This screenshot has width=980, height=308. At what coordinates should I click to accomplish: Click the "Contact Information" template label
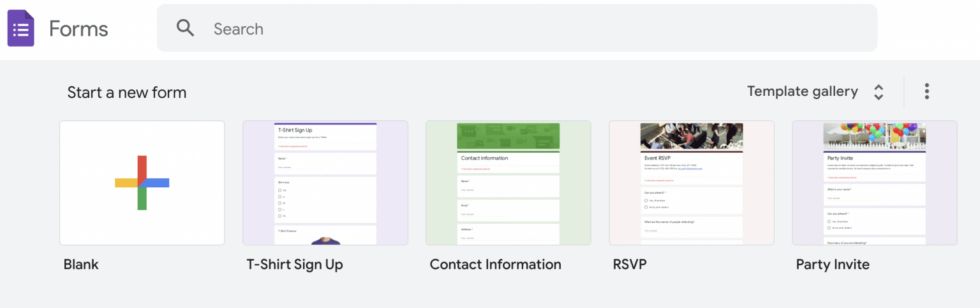pos(496,265)
